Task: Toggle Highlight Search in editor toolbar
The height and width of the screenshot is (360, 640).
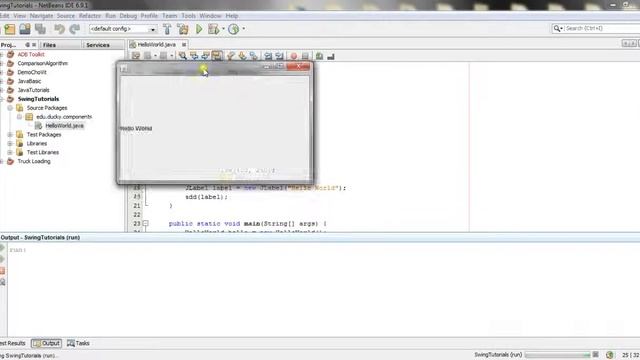Action: pos(217,56)
